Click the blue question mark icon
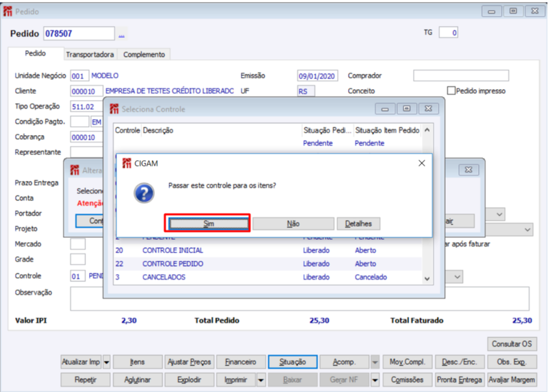 144,193
